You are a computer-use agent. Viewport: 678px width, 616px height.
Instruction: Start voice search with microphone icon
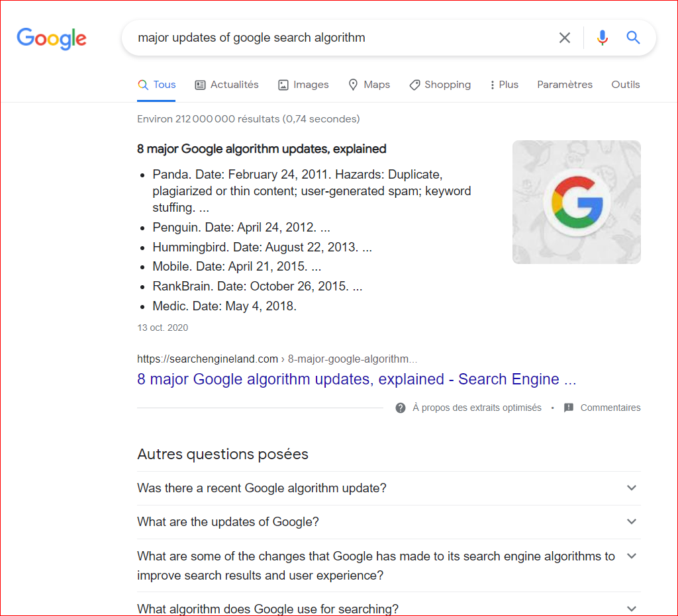point(602,38)
